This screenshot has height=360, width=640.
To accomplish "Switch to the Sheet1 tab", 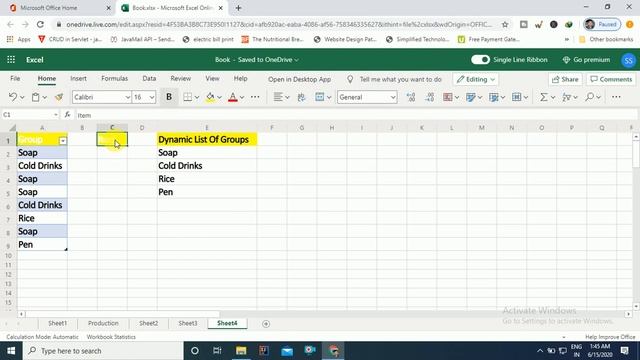I will tap(58, 323).
